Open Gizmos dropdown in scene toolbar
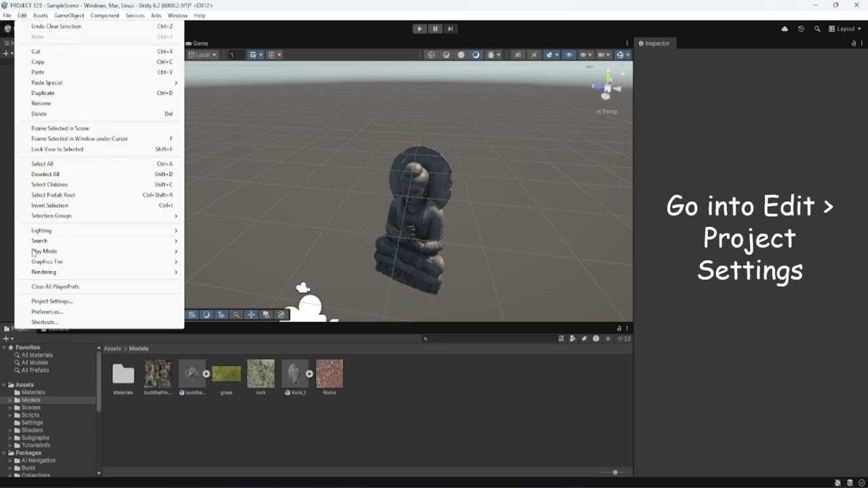 [x=622, y=55]
